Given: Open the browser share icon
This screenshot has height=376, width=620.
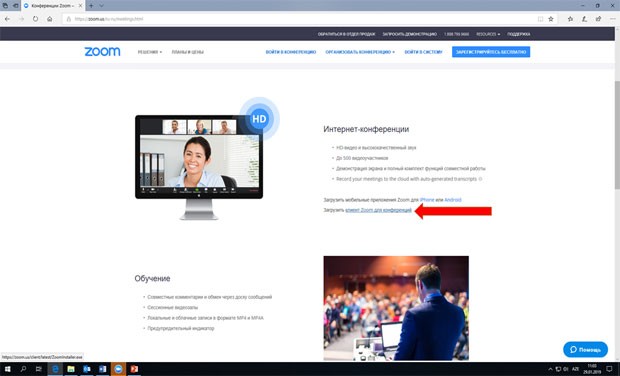Looking at the screenshot, I should (x=598, y=19).
